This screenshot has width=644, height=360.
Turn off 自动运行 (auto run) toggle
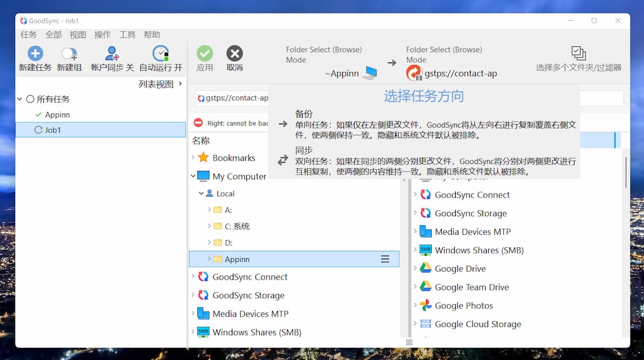[160, 53]
